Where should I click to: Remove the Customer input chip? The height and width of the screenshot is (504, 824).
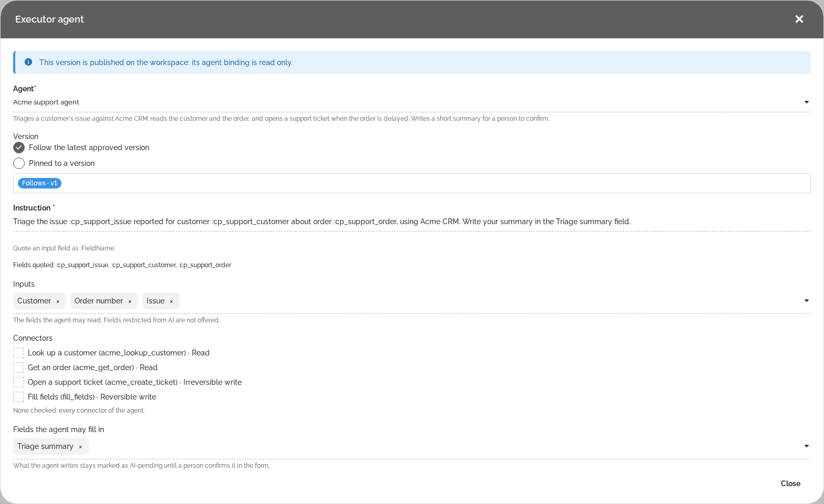point(58,301)
